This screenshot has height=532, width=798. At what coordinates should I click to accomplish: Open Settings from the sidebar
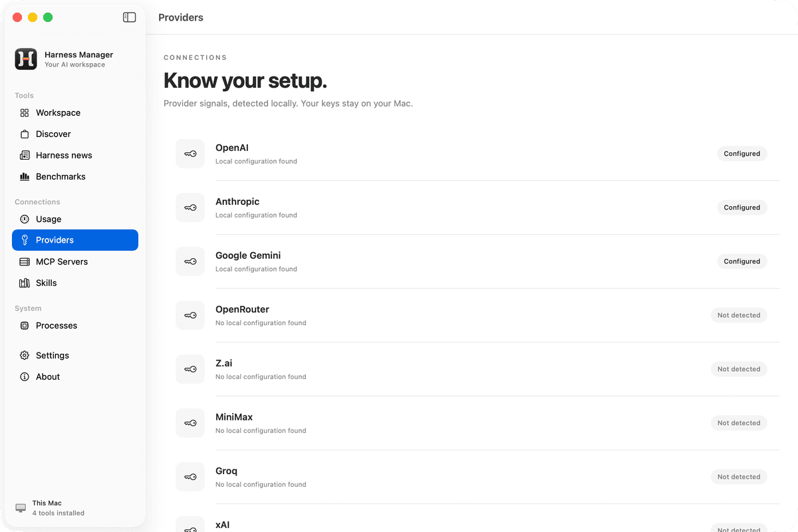pyautogui.click(x=75, y=355)
